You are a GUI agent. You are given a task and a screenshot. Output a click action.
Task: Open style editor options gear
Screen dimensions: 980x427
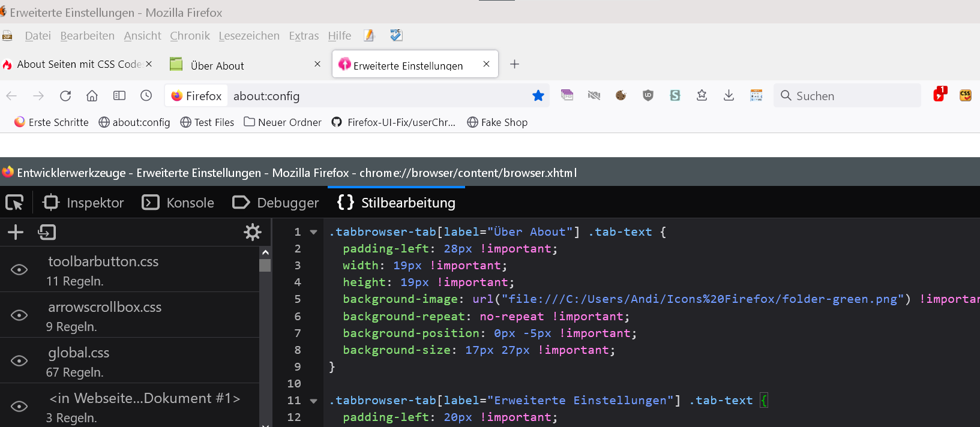click(x=253, y=232)
